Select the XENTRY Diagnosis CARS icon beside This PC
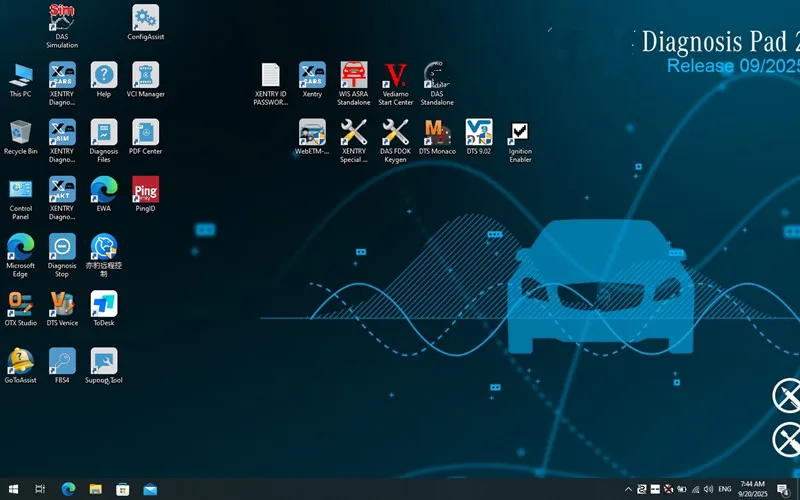Viewport: 800px width, 500px height. click(x=62, y=83)
